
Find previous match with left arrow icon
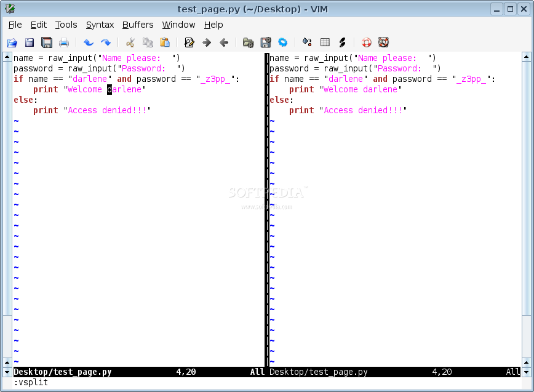pos(224,42)
